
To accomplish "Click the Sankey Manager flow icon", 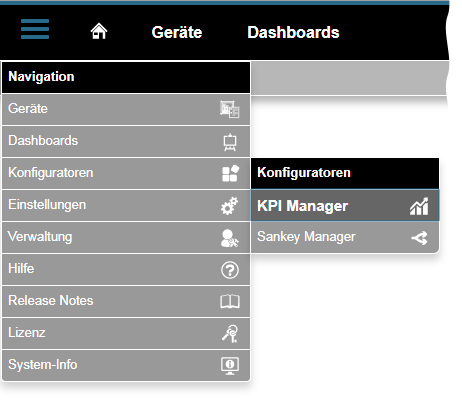I will tap(419, 238).
